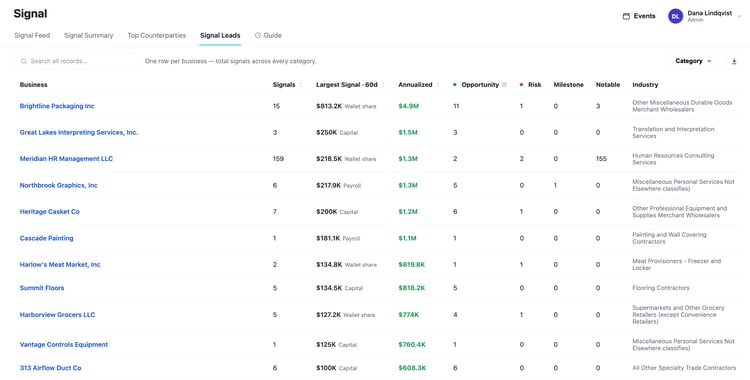The image size is (750, 380).
Task: Click the $1.1M annualized value
Action: tap(408, 238)
